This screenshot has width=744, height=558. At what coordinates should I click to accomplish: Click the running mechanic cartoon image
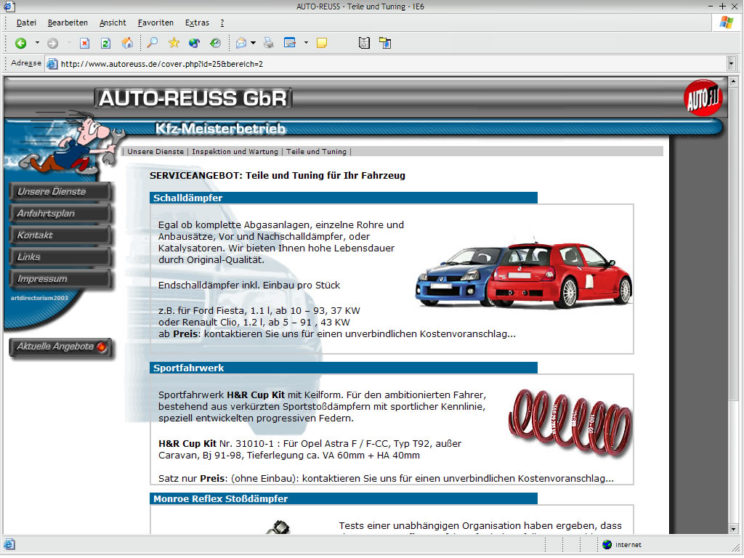click(71, 142)
